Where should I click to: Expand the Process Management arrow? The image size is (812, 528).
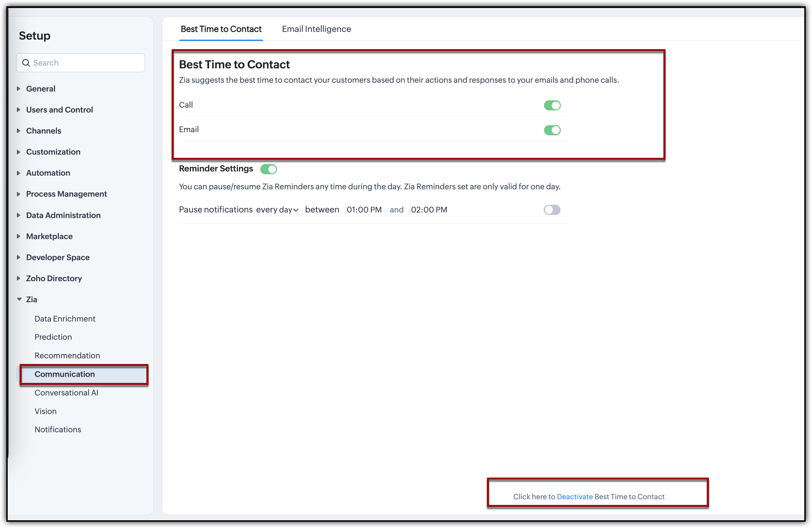(x=19, y=194)
